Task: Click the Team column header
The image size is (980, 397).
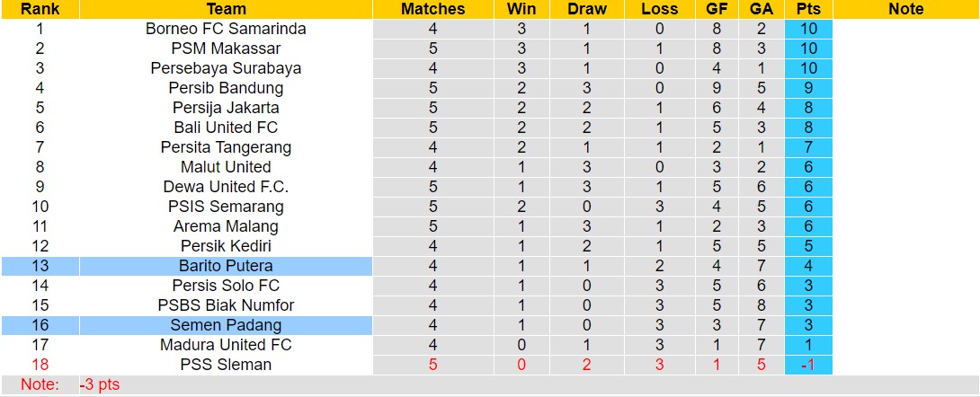Action: tap(226, 9)
